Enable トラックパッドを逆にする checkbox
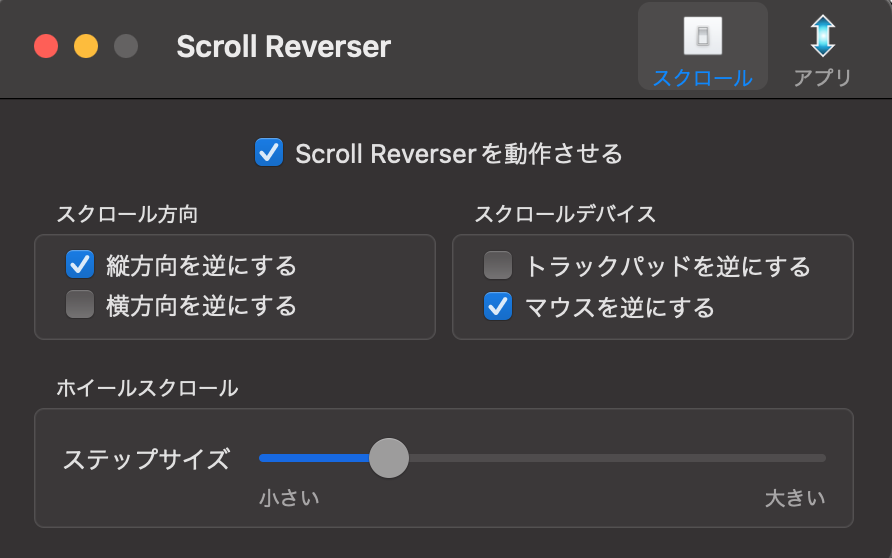 point(498,266)
